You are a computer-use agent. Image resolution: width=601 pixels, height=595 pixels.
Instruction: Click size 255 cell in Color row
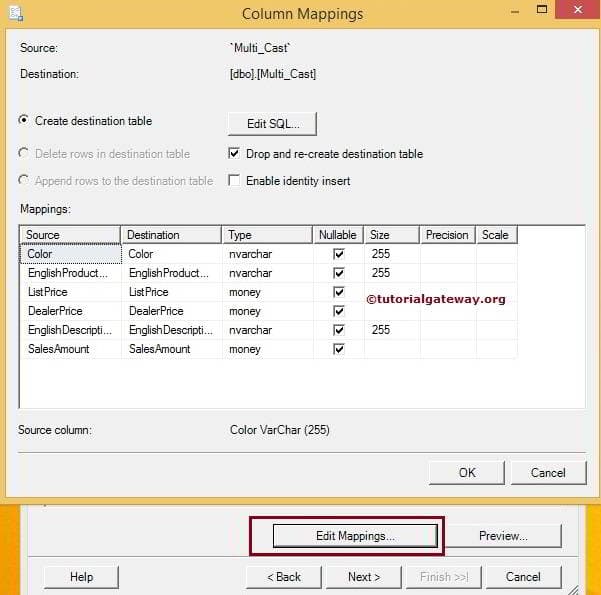tap(392, 254)
